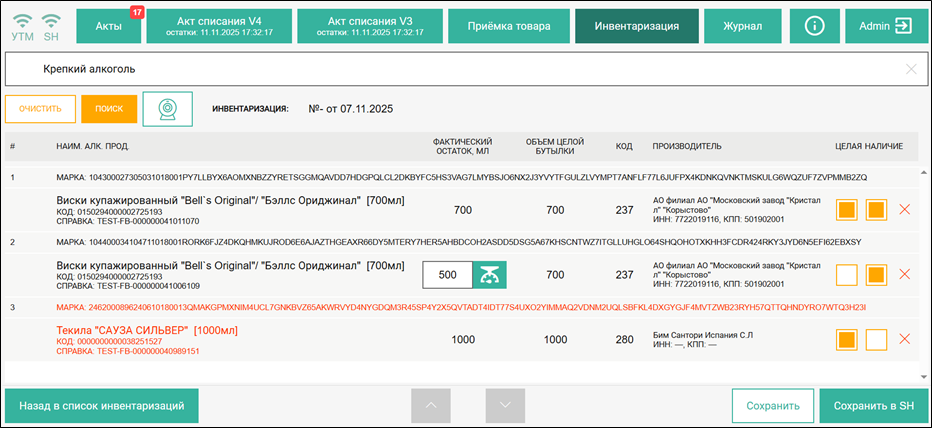932x428 pixels.
Task: Remove the second Bell's Original row
Action: [x=905, y=274]
